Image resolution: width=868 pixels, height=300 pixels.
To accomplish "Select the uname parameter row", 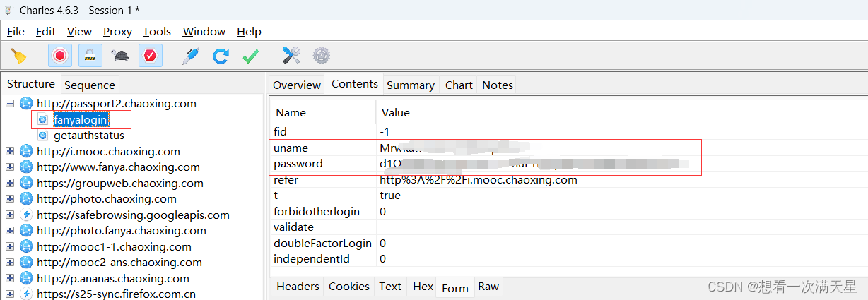I will (x=568, y=148).
